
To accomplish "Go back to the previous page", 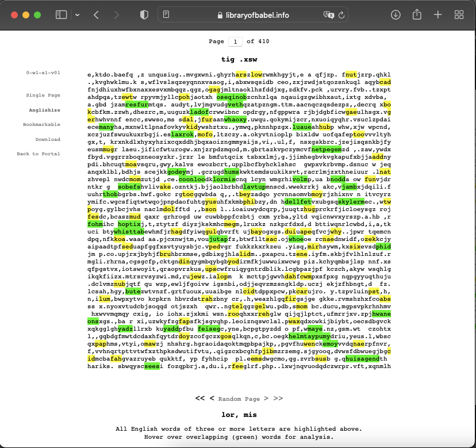I will (96, 14).
